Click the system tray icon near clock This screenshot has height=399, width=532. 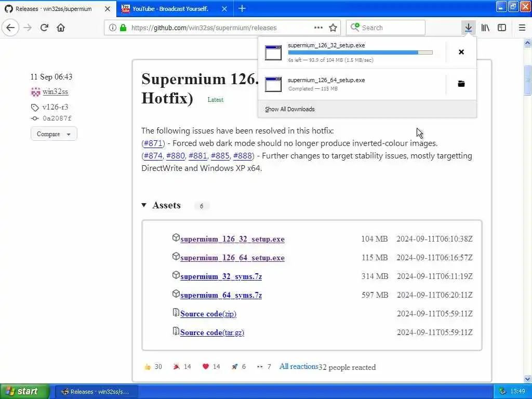click(502, 392)
